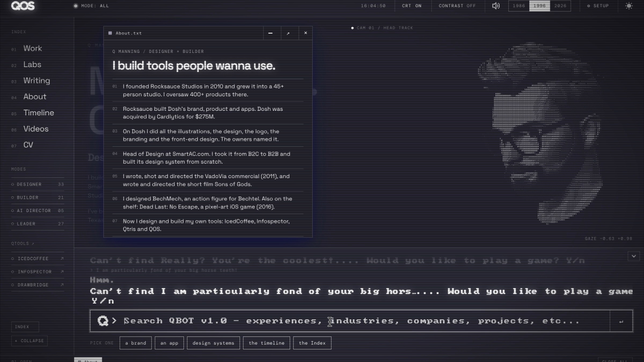The image size is (644, 362).
Task: Close the About.txt window
Action: point(305,33)
